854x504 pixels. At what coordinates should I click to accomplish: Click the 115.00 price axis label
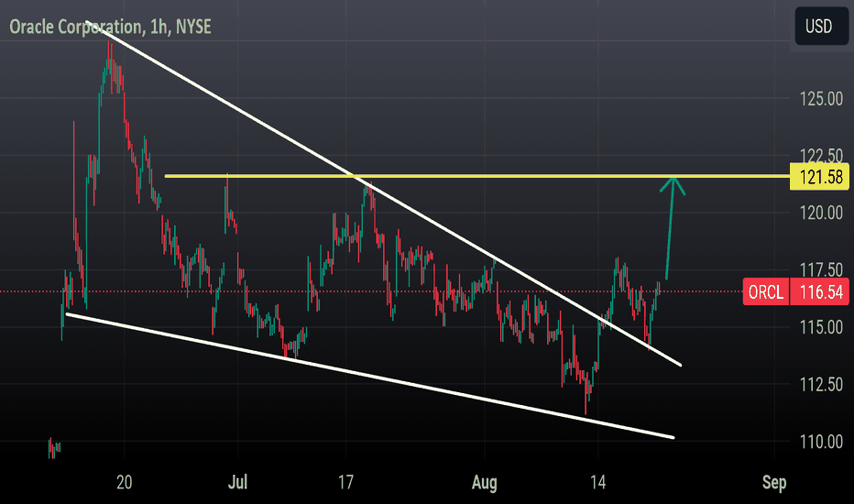click(821, 327)
